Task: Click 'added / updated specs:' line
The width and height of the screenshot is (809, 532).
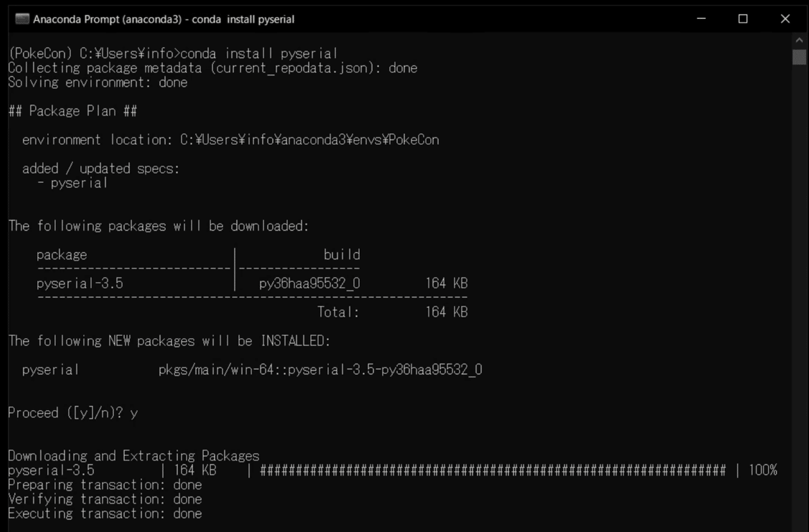Action: [x=101, y=169]
